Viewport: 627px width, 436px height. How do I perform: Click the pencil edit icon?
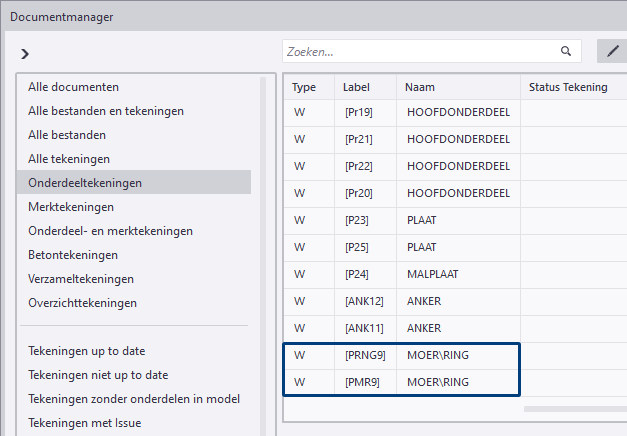[612, 51]
